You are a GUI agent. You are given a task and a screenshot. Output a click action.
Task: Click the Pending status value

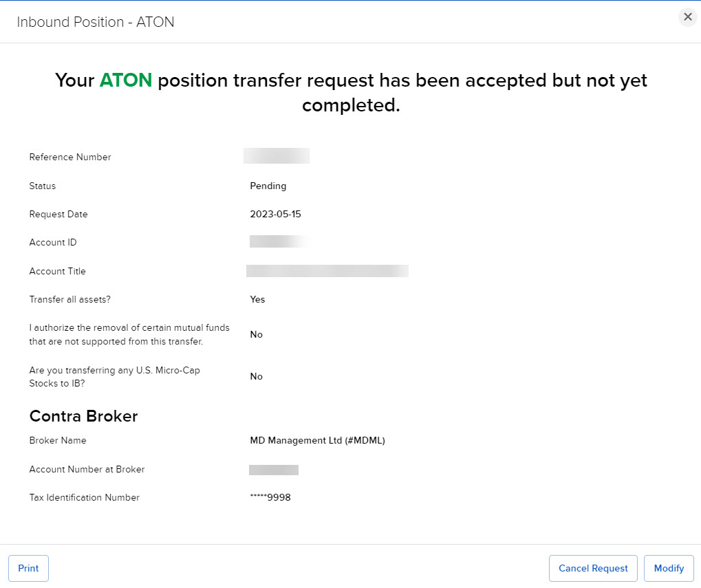click(268, 186)
